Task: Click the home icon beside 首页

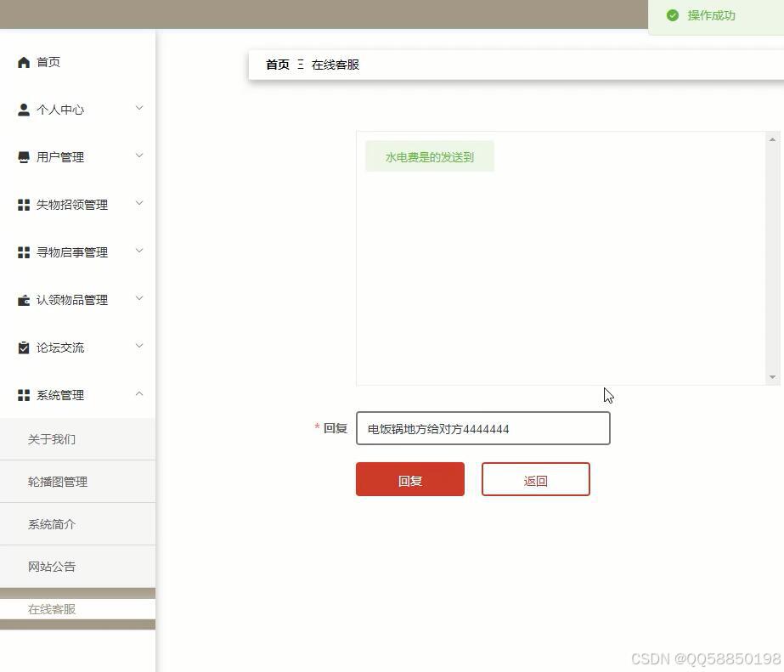Action: click(x=23, y=61)
